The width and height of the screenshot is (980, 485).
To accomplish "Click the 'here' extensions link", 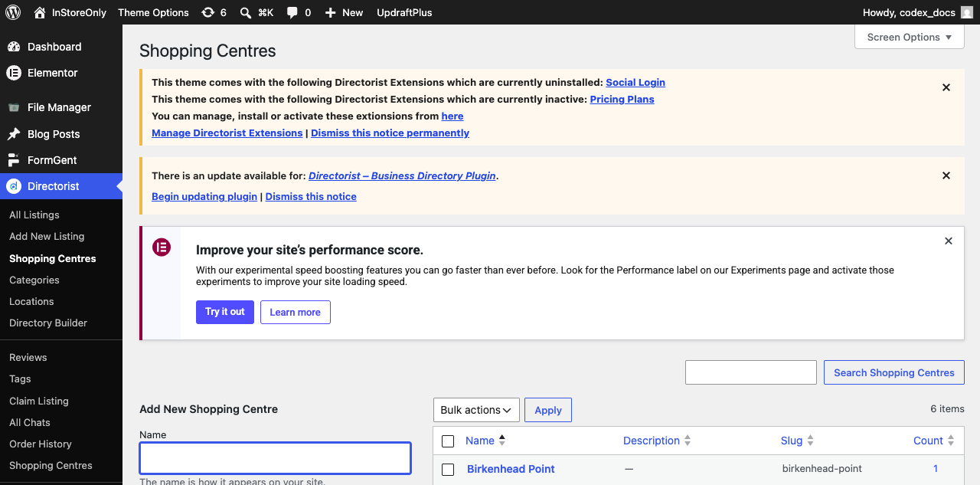I will [x=452, y=116].
